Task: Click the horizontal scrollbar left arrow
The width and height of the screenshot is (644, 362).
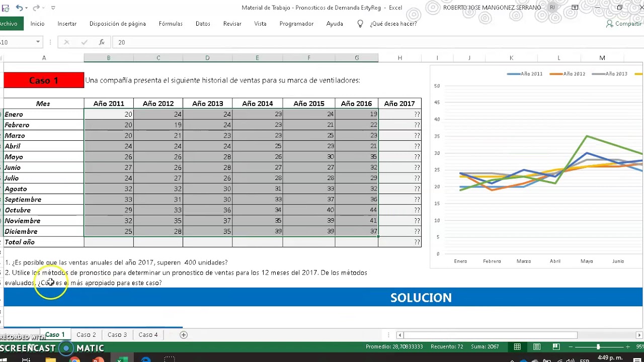Action: 400,335
